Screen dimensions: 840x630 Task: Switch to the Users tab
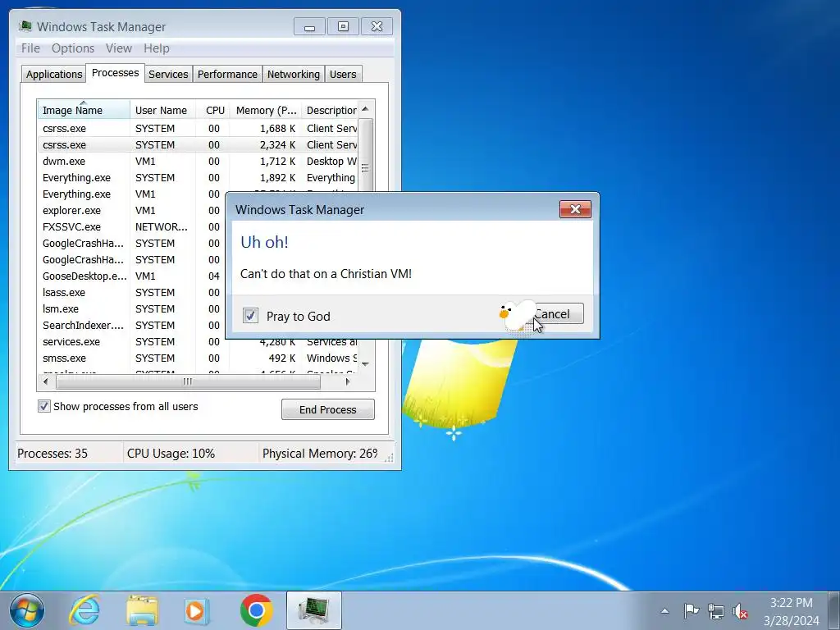point(343,74)
